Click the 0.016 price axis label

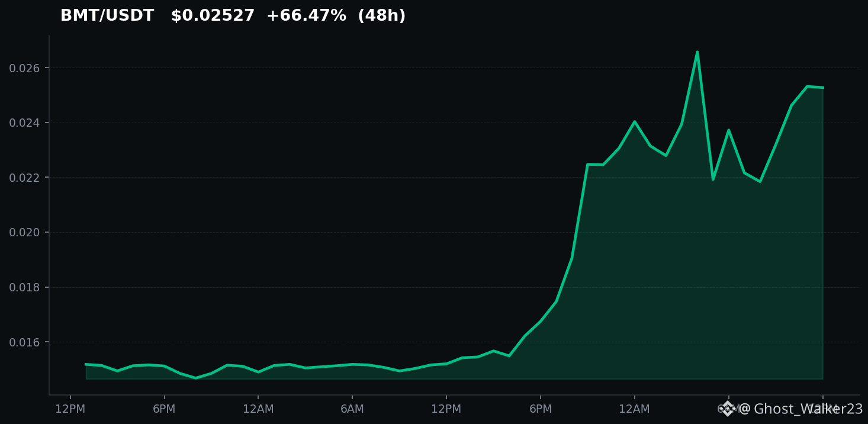[x=24, y=343]
